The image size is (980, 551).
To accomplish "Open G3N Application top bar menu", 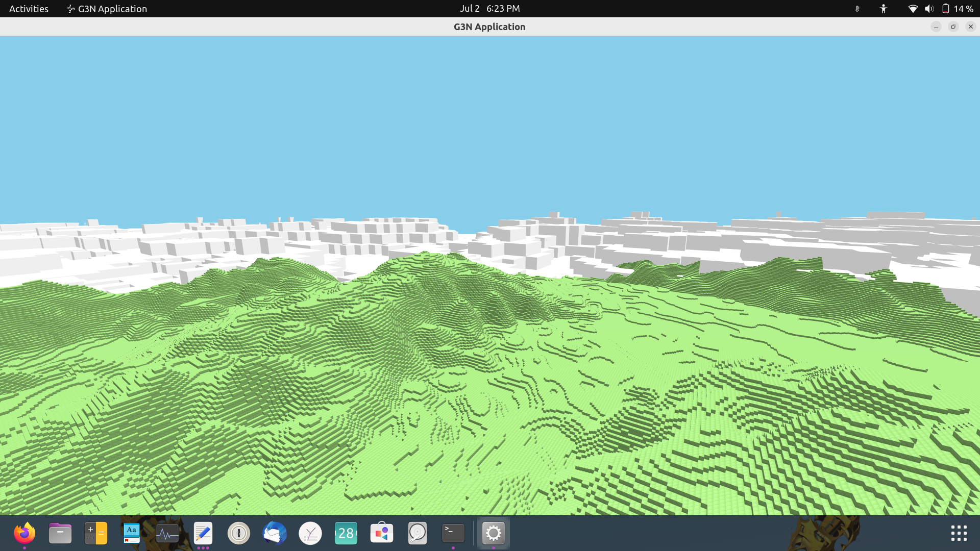I will point(107,9).
